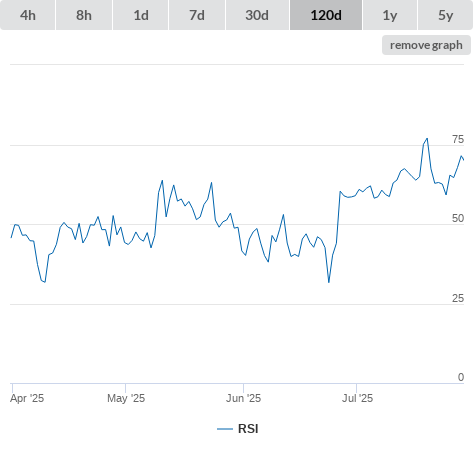Open the 5y time range

coord(445,15)
